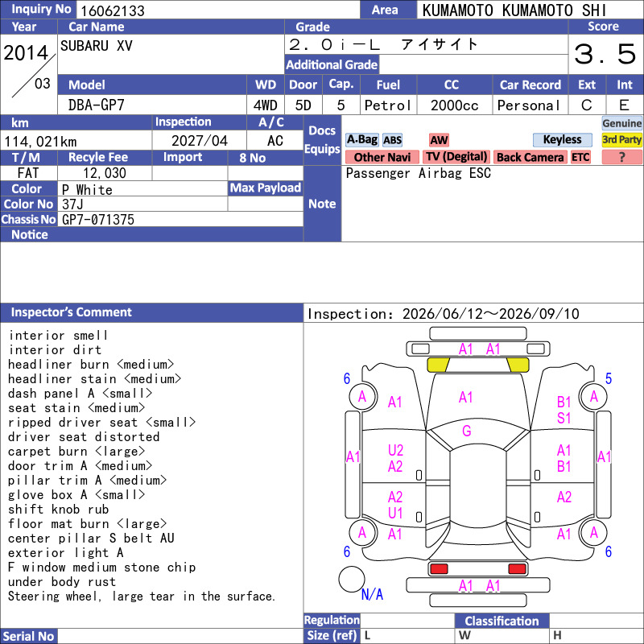Click the right red taillight on diagram
The image size is (644, 644).
pyautogui.click(x=517, y=569)
